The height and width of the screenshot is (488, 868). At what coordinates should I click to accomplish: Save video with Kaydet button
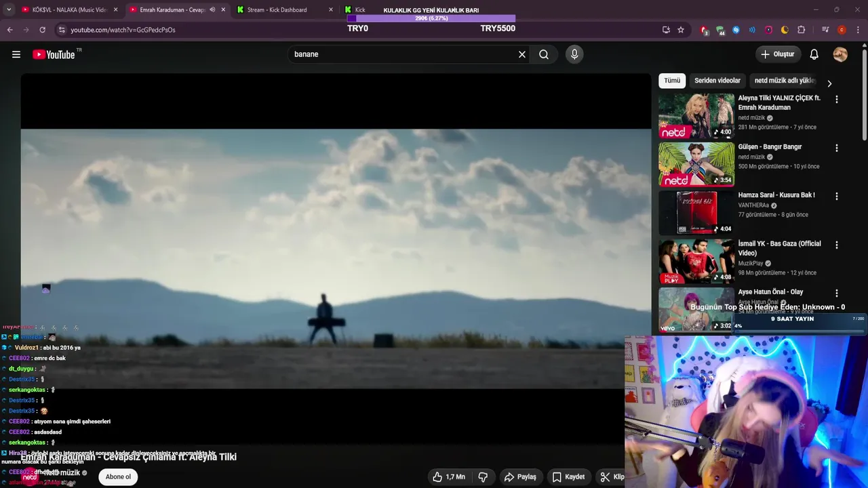[568, 477]
